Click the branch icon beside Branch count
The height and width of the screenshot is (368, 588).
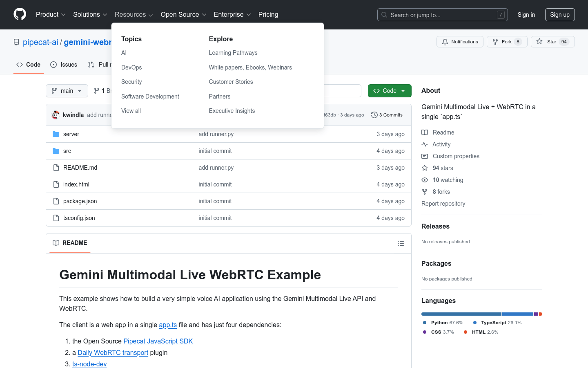(97, 91)
